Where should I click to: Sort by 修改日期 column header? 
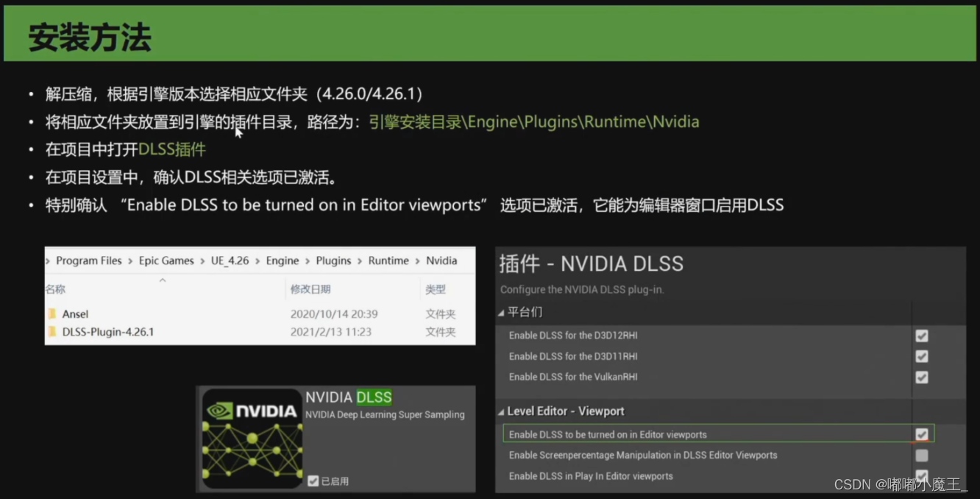pos(310,289)
